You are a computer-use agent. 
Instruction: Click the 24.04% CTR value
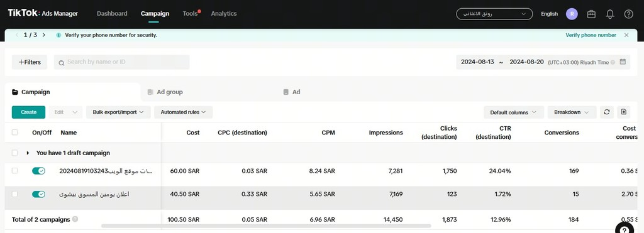[501, 171]
